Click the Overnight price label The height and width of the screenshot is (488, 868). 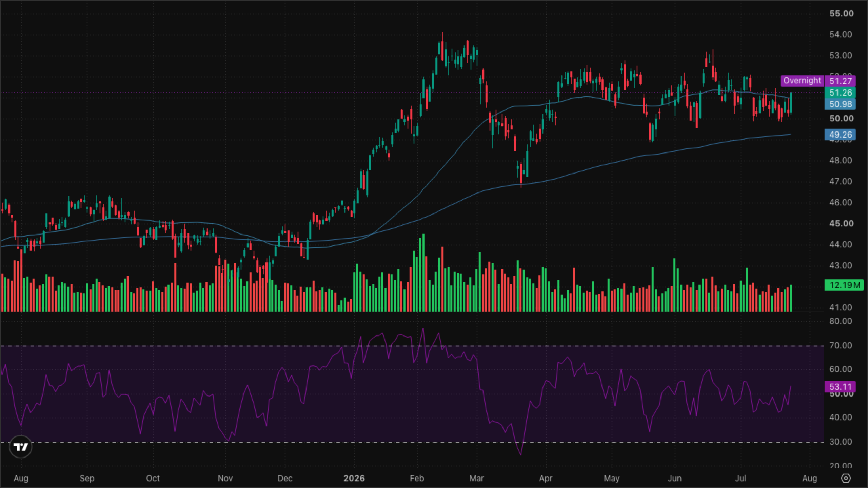point(802,81)
